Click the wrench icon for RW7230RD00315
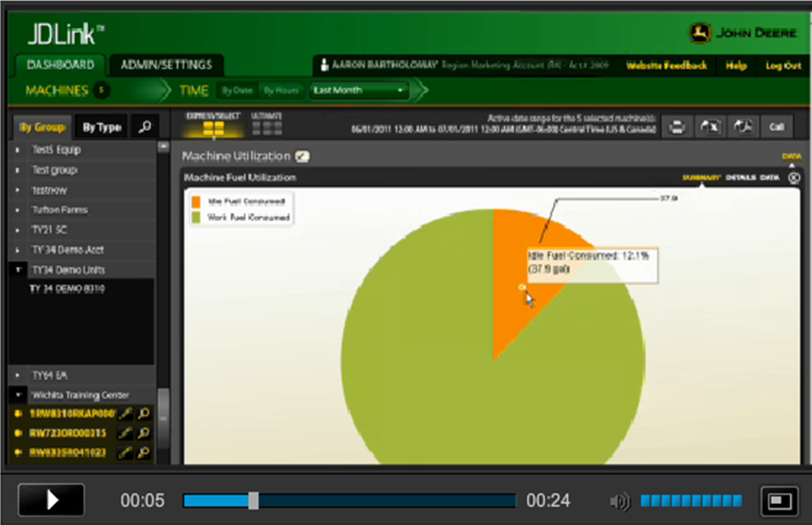Viewport: 812px width, 525px height. (x=125, y=433)
